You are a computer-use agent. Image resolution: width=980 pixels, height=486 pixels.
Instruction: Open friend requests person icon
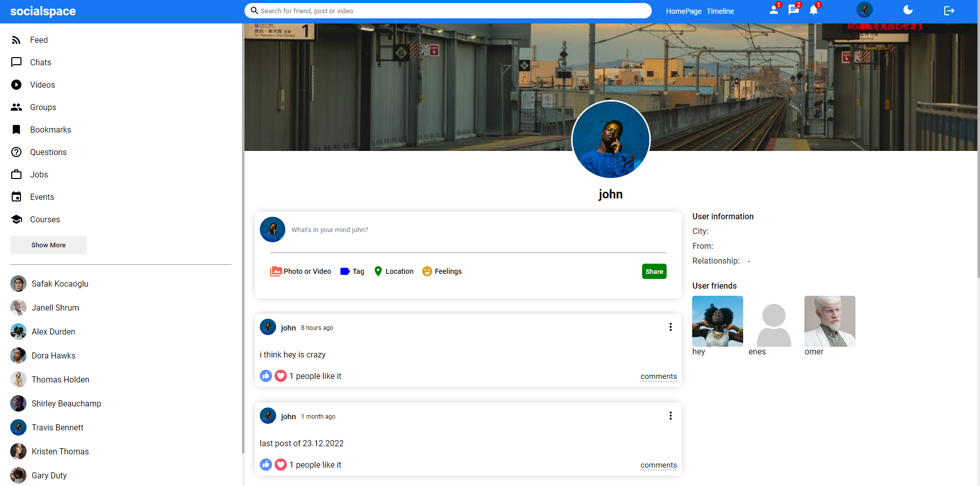[x=774, y=10]
